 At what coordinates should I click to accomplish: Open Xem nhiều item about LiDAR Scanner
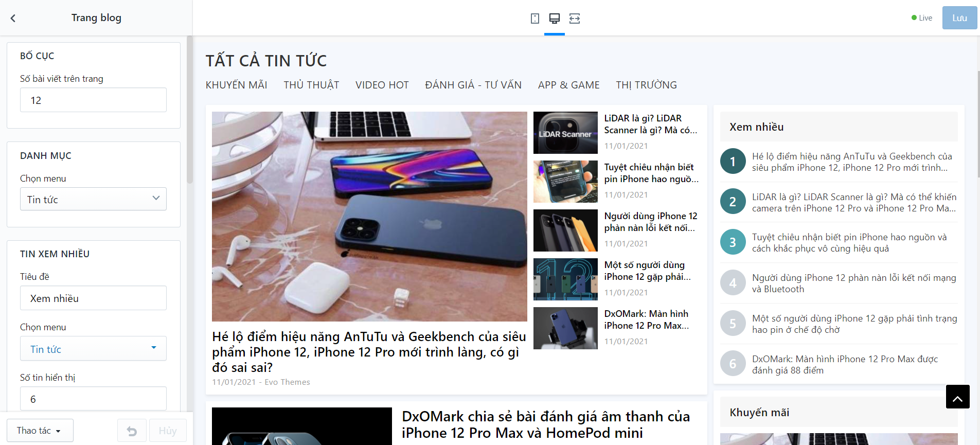[x=854, y=202]
